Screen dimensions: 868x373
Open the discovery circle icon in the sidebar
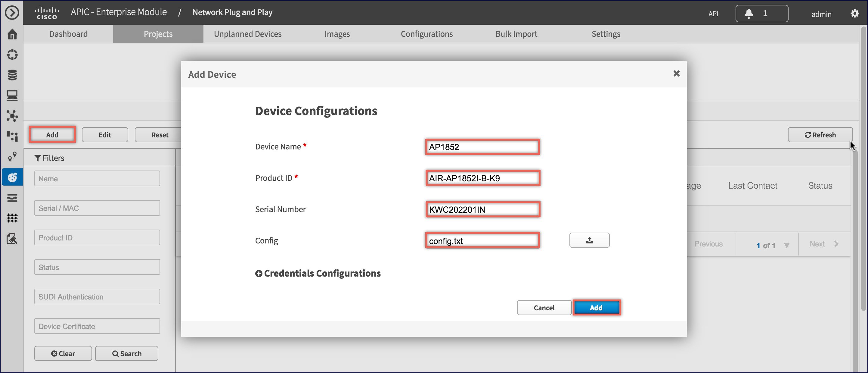12,55
